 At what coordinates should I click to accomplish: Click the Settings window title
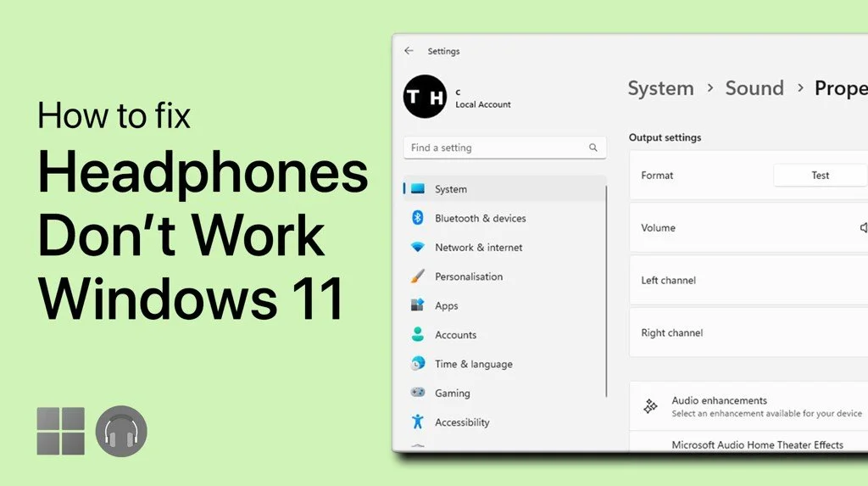443,51
